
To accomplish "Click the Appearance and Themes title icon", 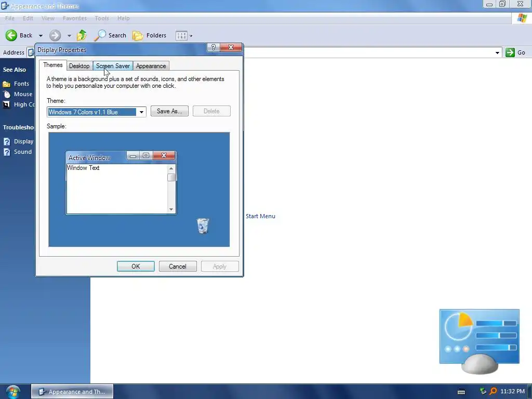I will (5, 6).
